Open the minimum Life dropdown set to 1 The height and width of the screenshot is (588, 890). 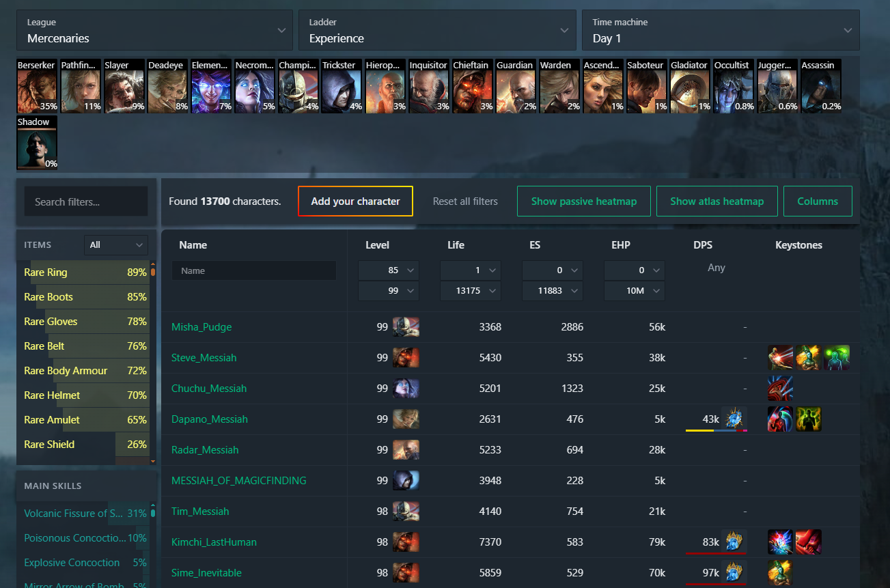[x=471, y=270]
